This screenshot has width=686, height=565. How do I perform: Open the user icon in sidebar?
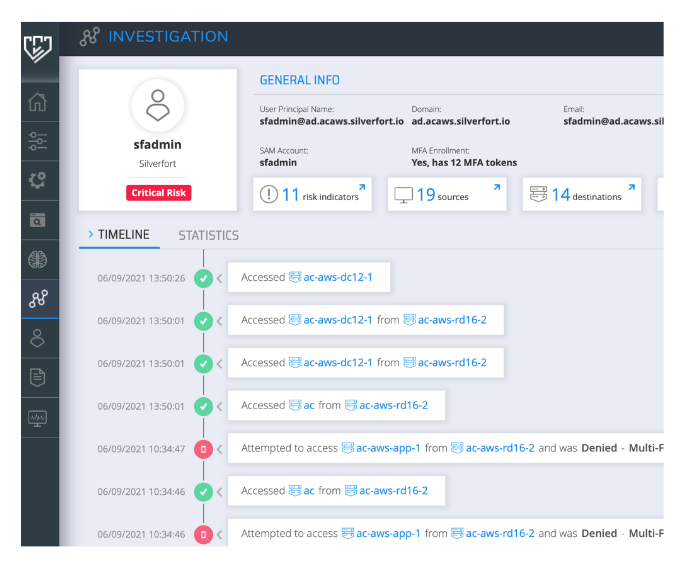39,337
